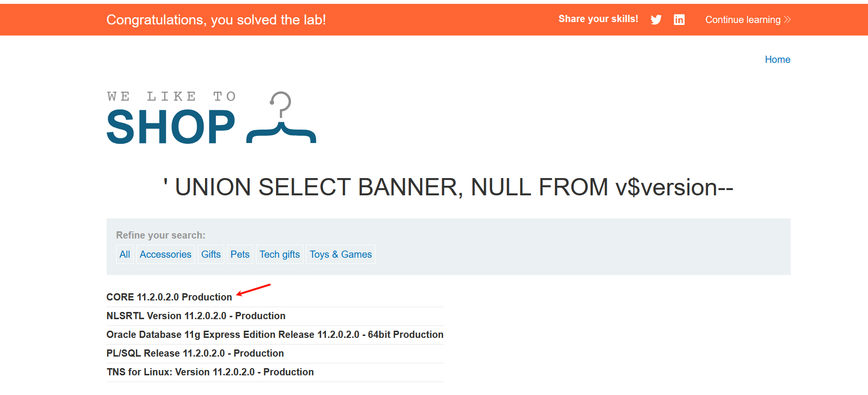This screenshot has height=395, width=868.
Task: Select the All category filter
Action: 125,254
